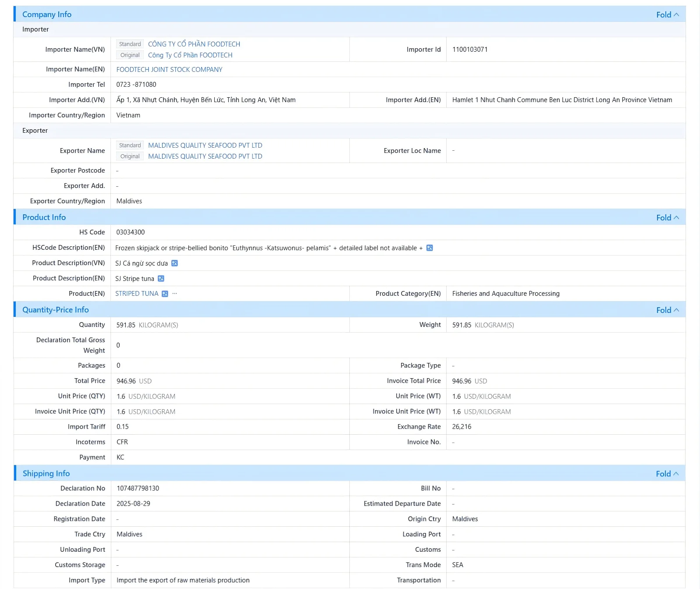Click the Company Info section header
Screen dimensions: 700x589
pyautogui.click(x=47, y=14)
